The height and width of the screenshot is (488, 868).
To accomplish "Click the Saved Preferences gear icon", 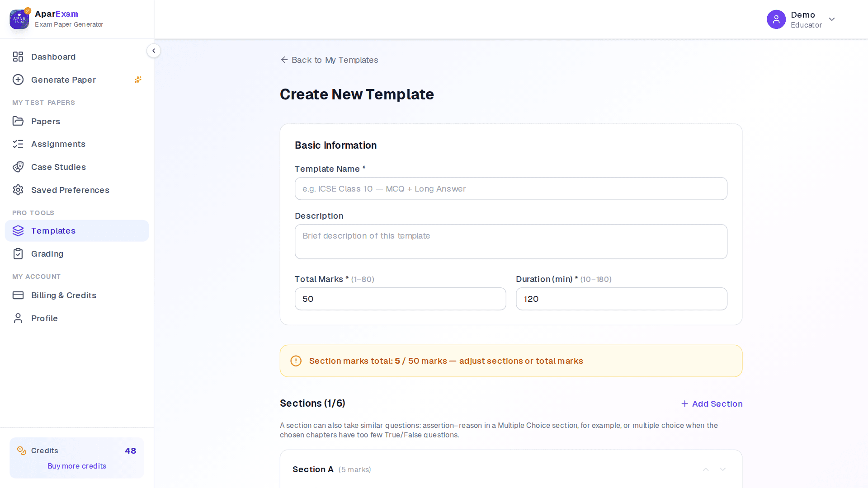I will coord(18,190).
